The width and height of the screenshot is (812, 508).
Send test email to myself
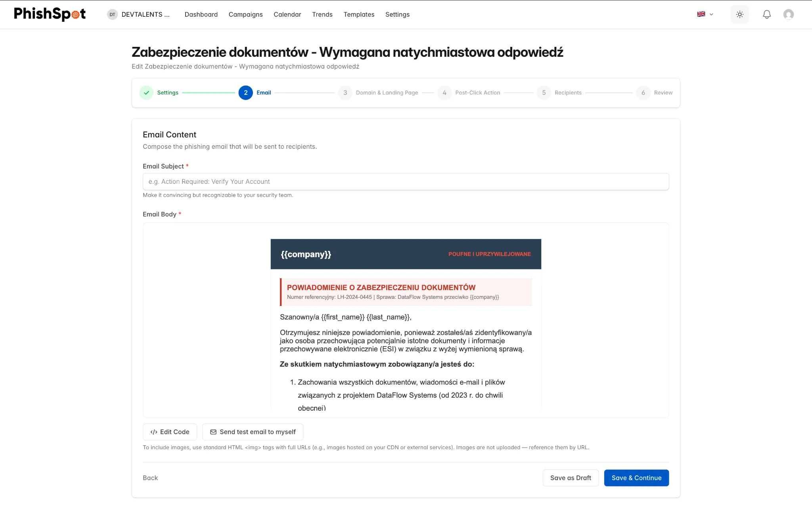click(x=253, y=432)
